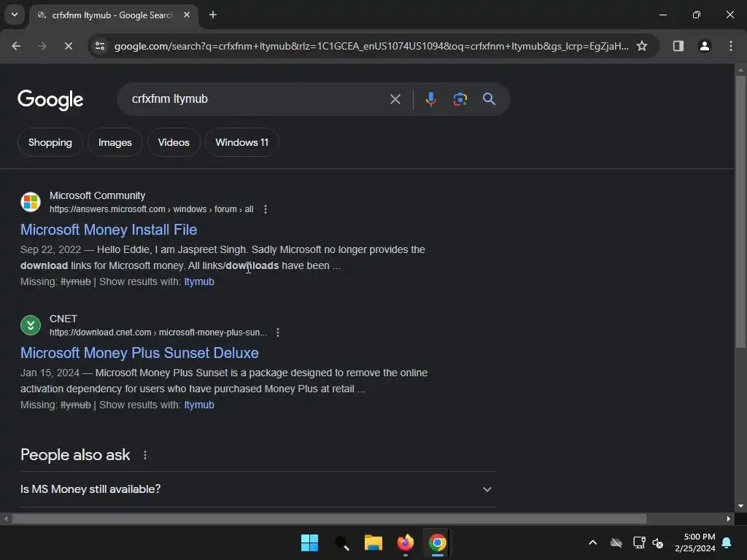Viewport: 747px width, 560px height.
Task: Open Microsoft Community favicon
Action: (x=31, y=202)
